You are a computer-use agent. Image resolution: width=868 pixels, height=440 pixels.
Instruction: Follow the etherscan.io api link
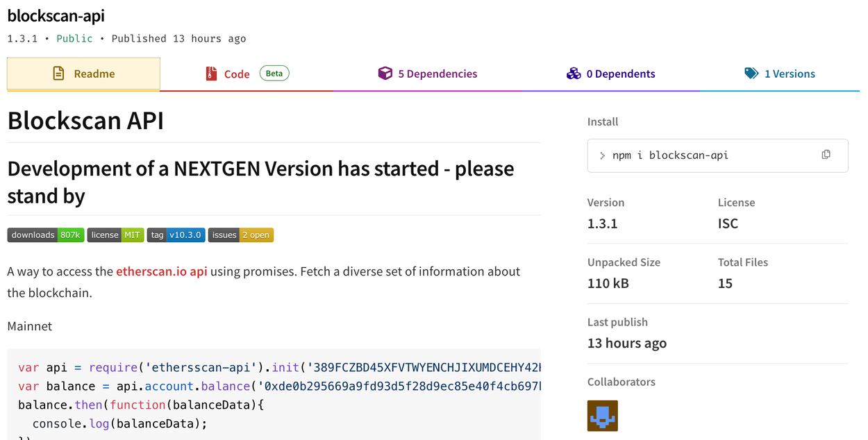coord(161,271)
